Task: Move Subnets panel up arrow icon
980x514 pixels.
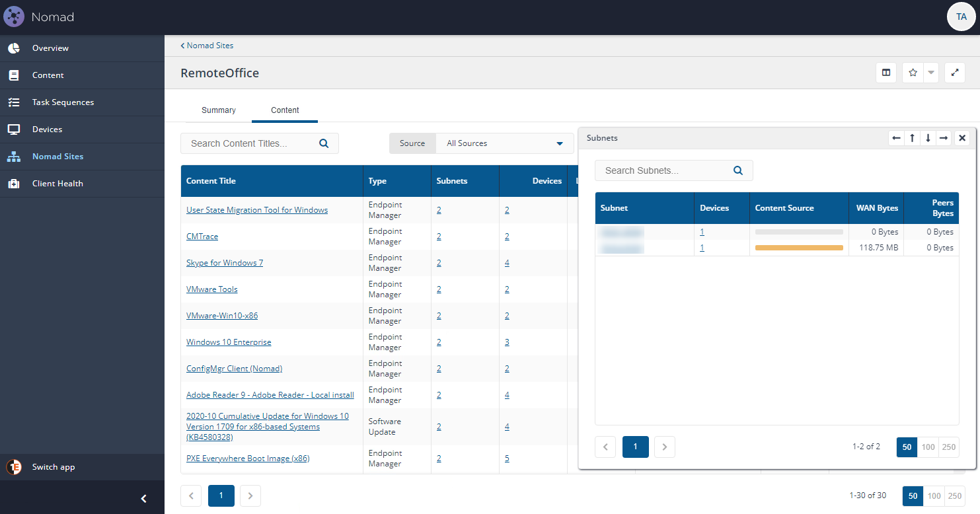Action: click(912, 138)
